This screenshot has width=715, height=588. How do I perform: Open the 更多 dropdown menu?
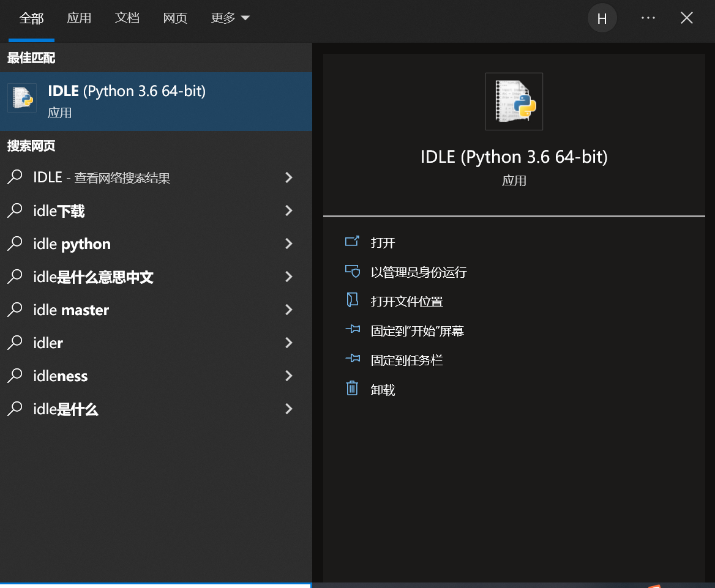pos(230,18)
